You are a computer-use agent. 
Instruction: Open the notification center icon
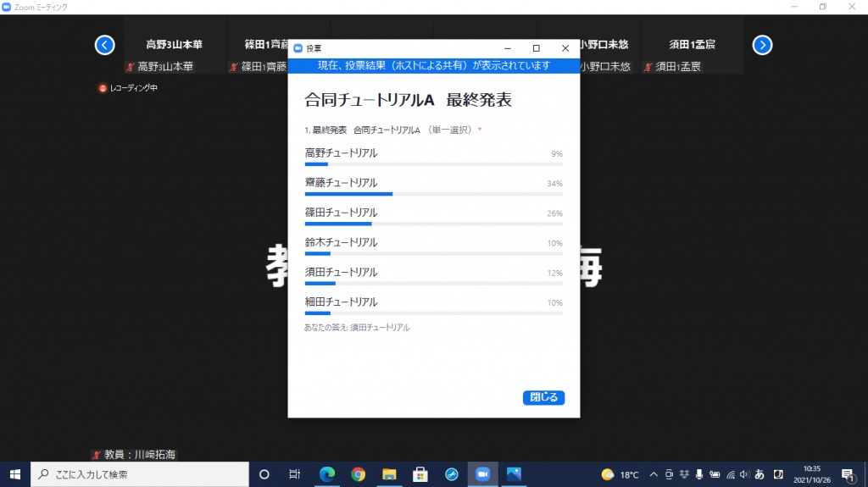coord(847,474)
